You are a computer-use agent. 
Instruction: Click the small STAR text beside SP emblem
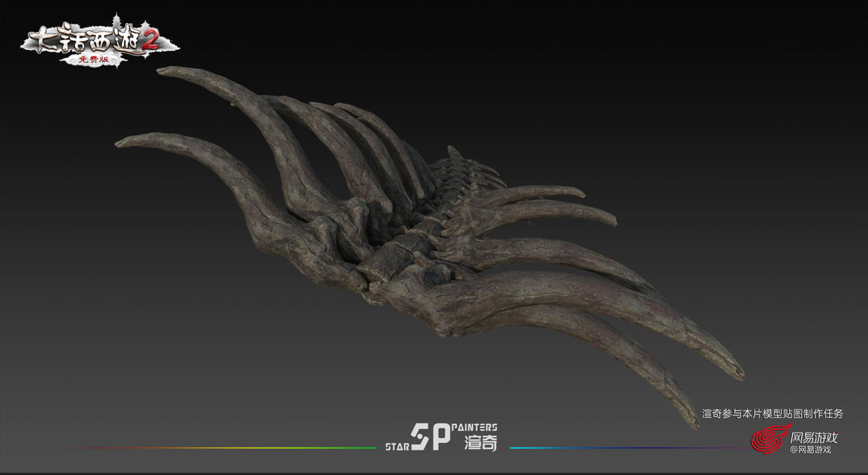[396, 447]
